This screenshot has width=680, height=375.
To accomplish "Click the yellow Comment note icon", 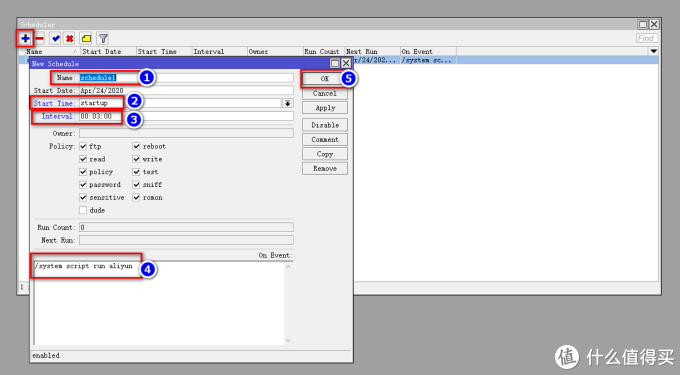I will [86, 39].
